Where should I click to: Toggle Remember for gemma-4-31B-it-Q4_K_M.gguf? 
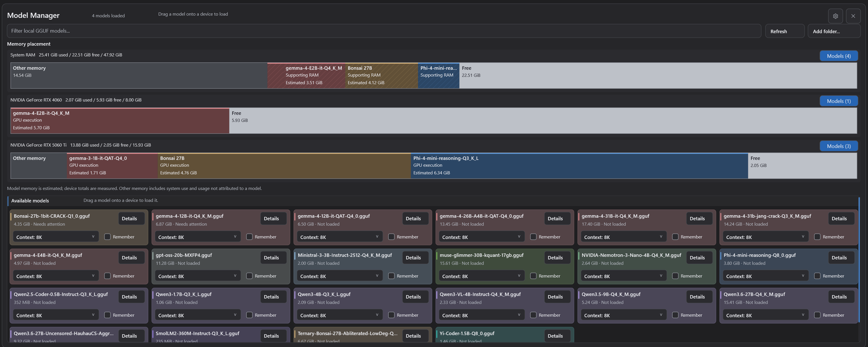[x=675, y=237]
